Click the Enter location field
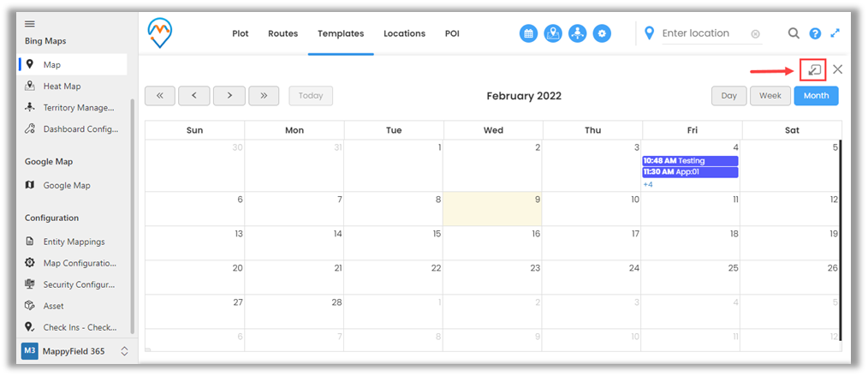The image size is (868, 376). [704, 33]
